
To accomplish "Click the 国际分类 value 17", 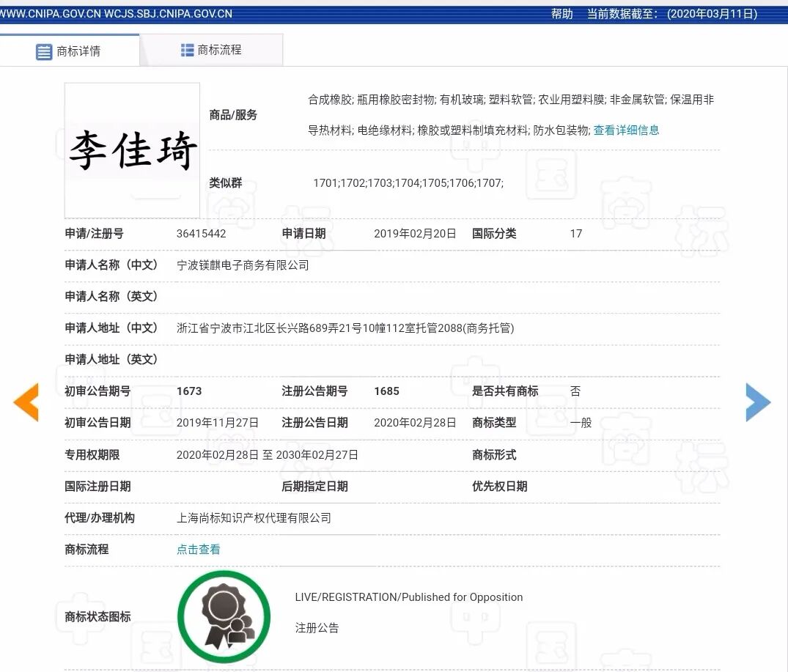I will 575,234.
